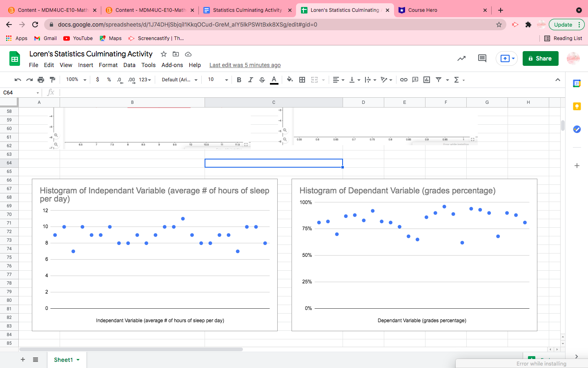
Task: Open the functions (Σ) tool
Action: coord(457,79)
